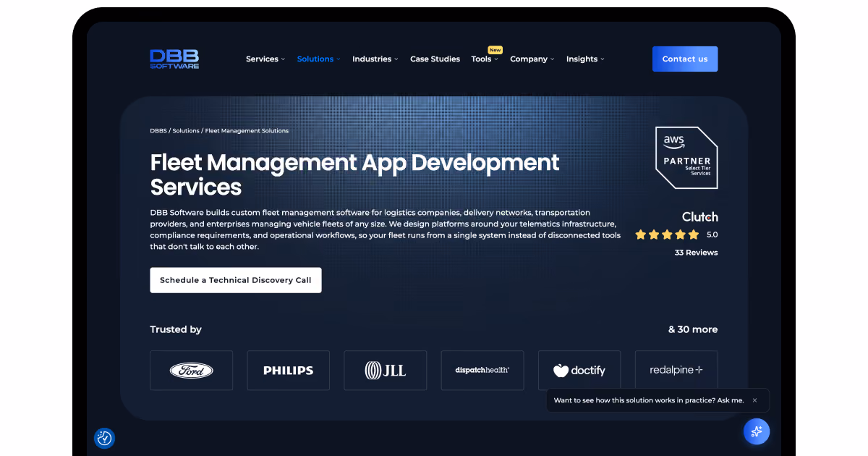Click the Clutch wordmark
868x456 pixels.
point(700,216)
